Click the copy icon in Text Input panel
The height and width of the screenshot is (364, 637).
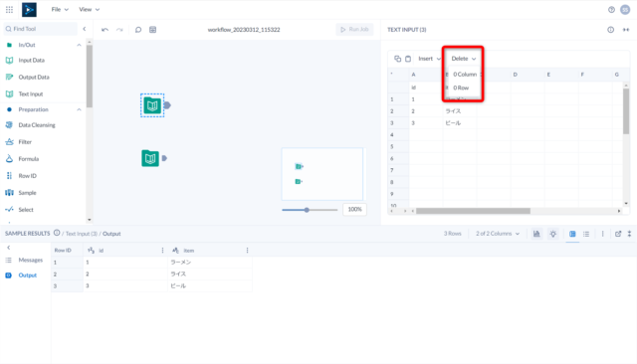click(398, 59)
